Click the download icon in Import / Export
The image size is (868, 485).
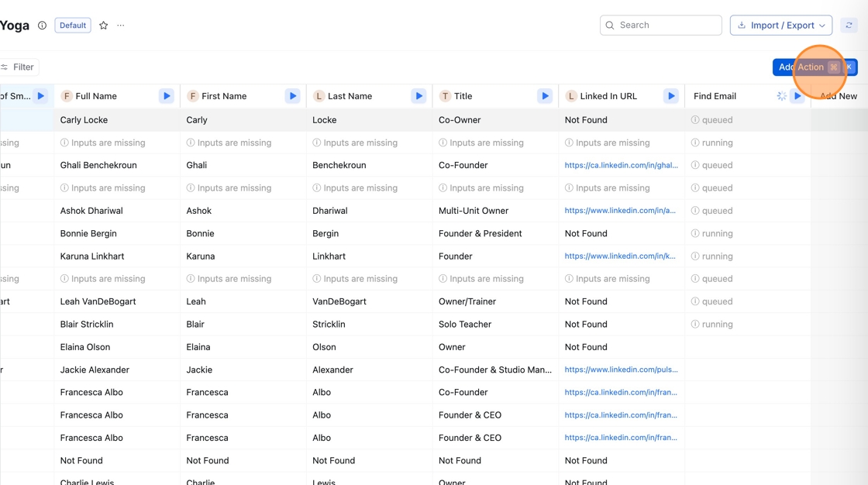(742, 26)
